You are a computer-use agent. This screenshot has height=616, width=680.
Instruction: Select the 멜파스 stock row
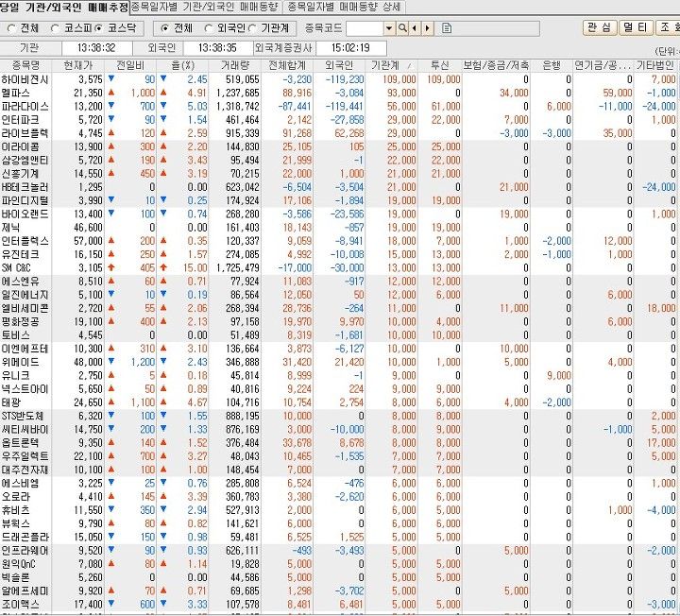[338, 93]
